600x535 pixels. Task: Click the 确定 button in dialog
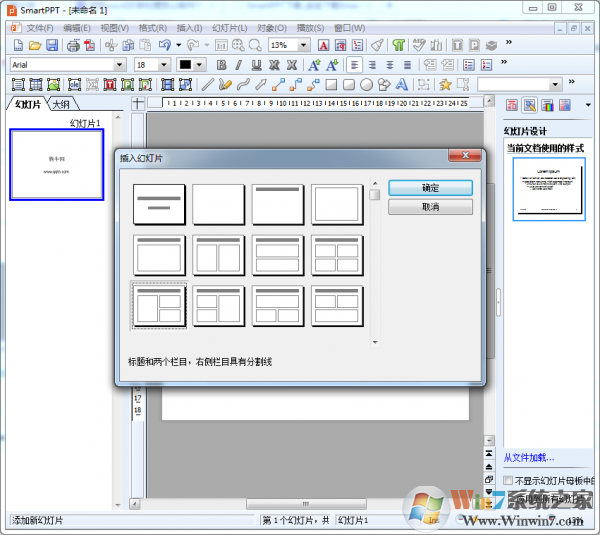[430, 188]
